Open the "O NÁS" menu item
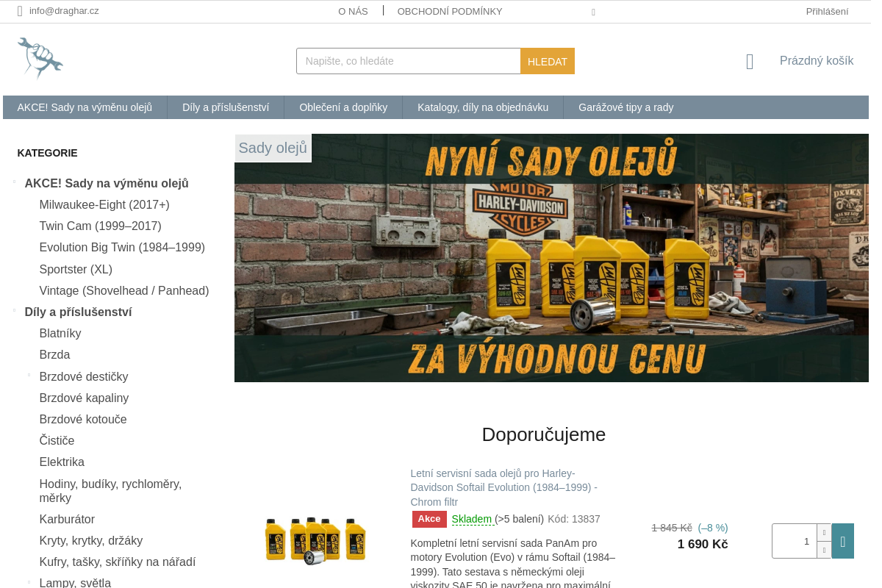The height and width of the screenshot is (588, 882). [x=353, y=11]
